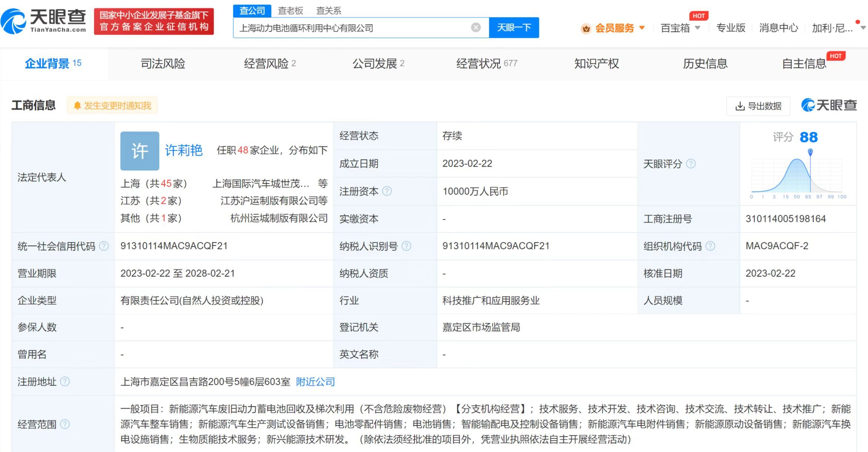Screen dimensions: 868x452
Task: Click help icon next to 组织机构代码
Action: coord(710,246)
